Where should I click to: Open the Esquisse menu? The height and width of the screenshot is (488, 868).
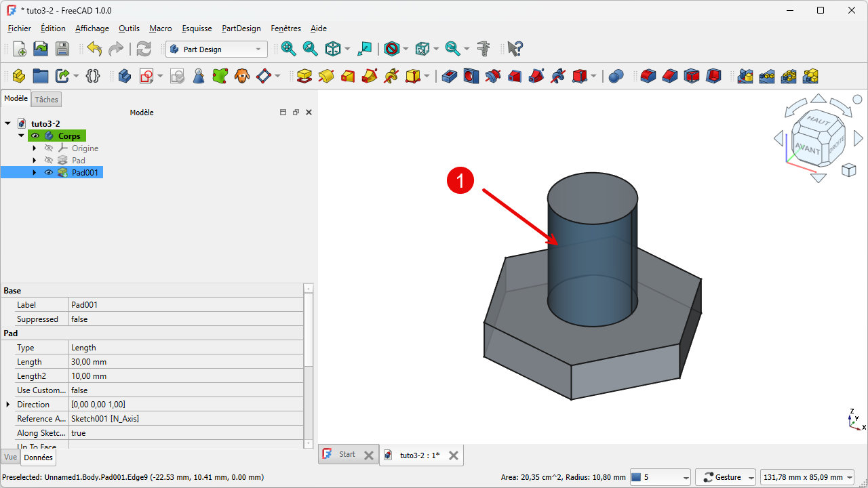(x=197, y=28)
